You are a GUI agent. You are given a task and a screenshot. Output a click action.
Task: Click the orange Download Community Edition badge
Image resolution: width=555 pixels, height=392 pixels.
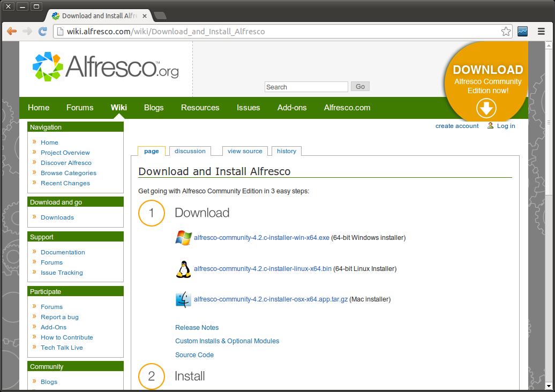[487, 82]
